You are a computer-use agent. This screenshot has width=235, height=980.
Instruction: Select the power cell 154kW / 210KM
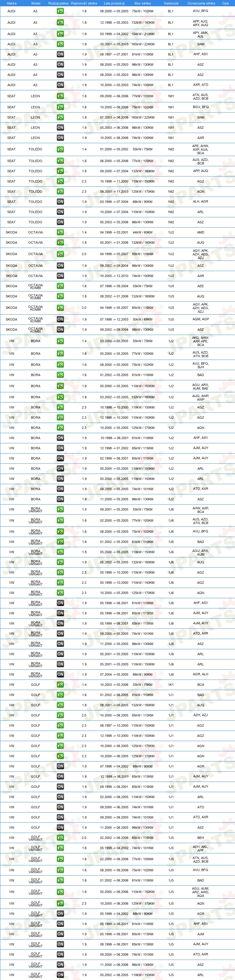click(143, 34)
